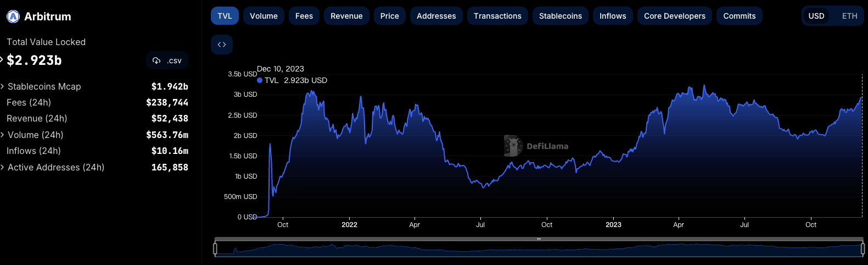
Task: Click the TVL legend blue dot
Action: 260,80
